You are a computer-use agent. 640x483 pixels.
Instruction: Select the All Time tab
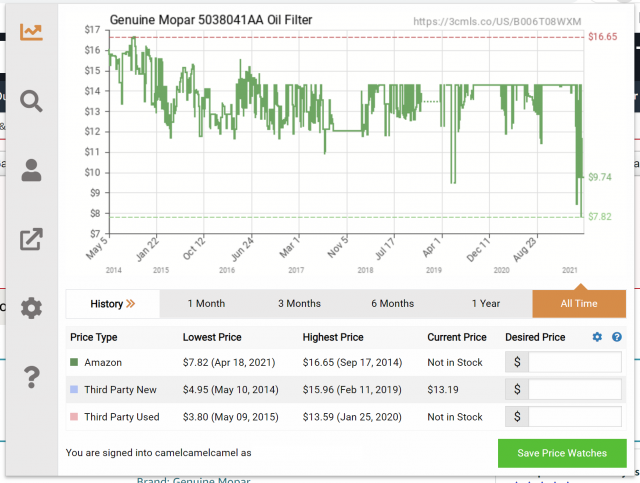(x=579, y=304)
